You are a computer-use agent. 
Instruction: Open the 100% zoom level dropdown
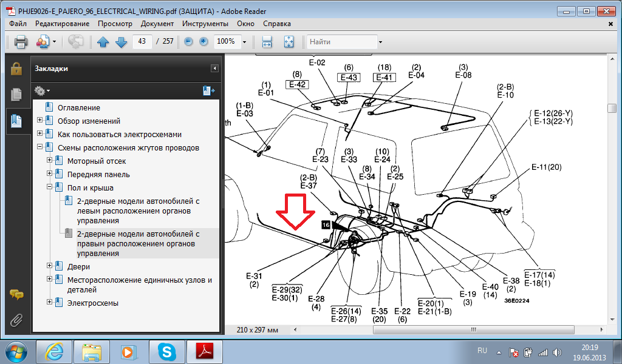tap(244, 42)
